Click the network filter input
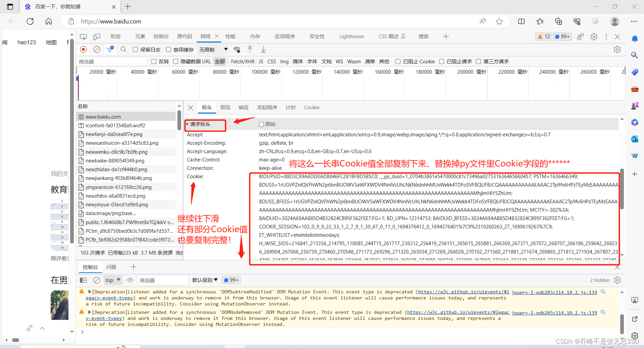The image size is (644, 348). click(111, 62)
